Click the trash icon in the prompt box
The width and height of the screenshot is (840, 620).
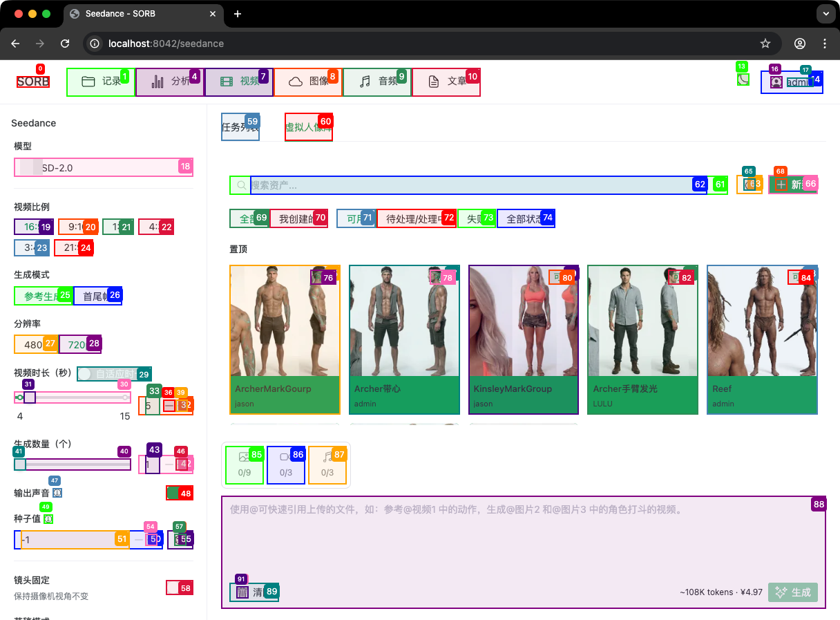click(242, 592)
